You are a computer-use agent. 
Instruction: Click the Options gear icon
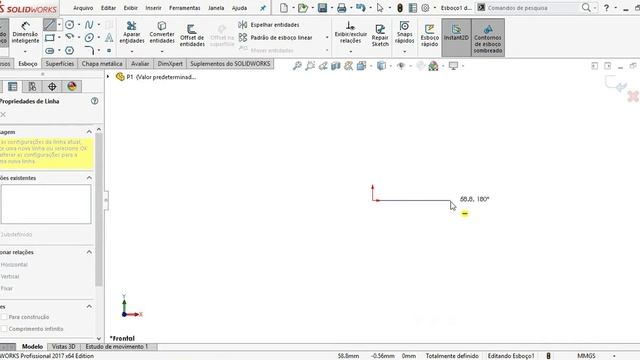click(x=425, y=8)
